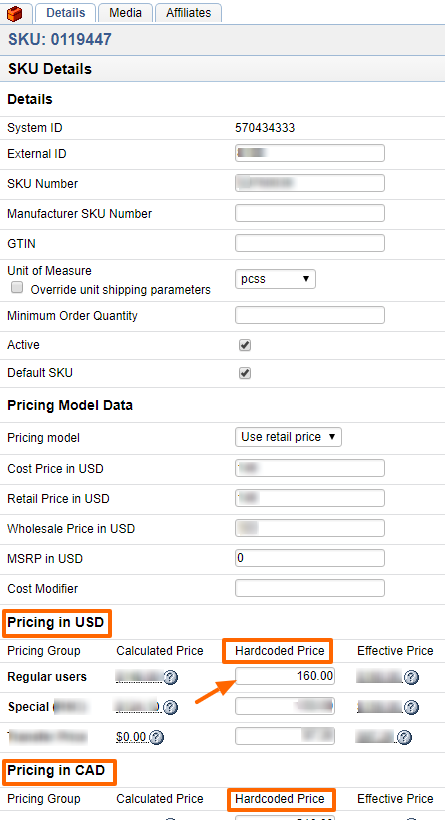Open help for Regular users calculated price
The height and width of the screenshot is (820, 445).
tap(170, 678)
